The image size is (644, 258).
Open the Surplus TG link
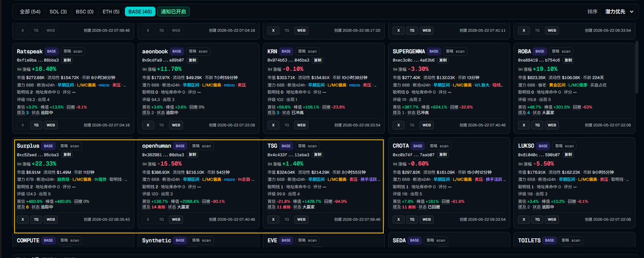coord(36,219)
